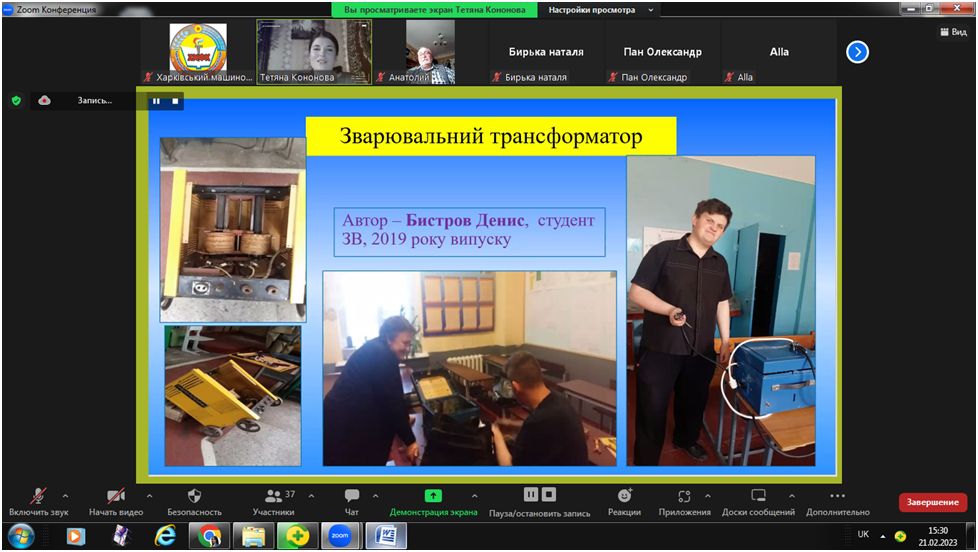Click pinned taskbar icon left of Internet Explorer
978x552 pixels.
121,536
